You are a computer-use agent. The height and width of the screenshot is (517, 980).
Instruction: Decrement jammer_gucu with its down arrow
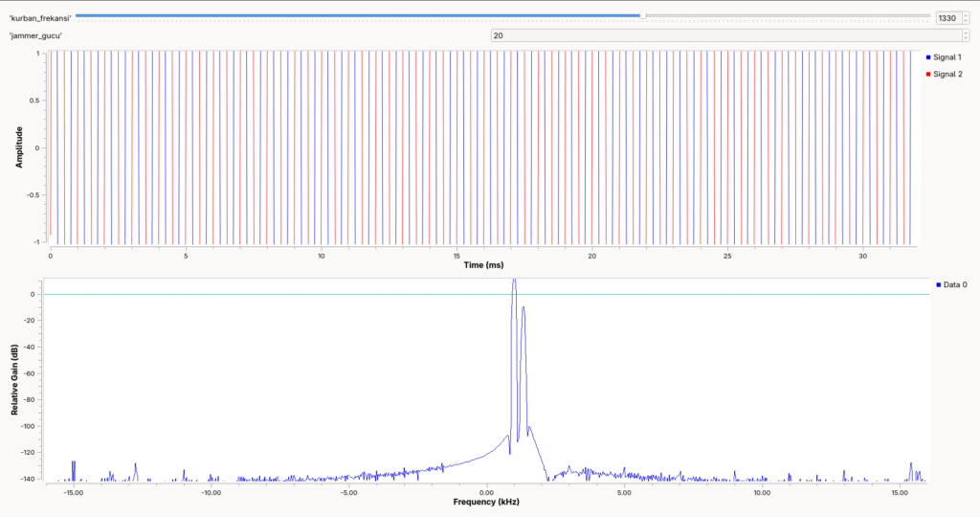point(965,38)
